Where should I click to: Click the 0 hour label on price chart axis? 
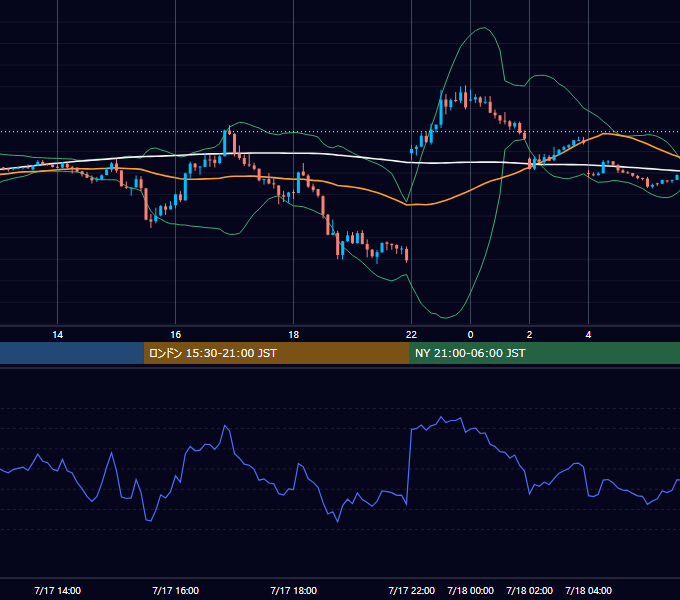[470, 335]
